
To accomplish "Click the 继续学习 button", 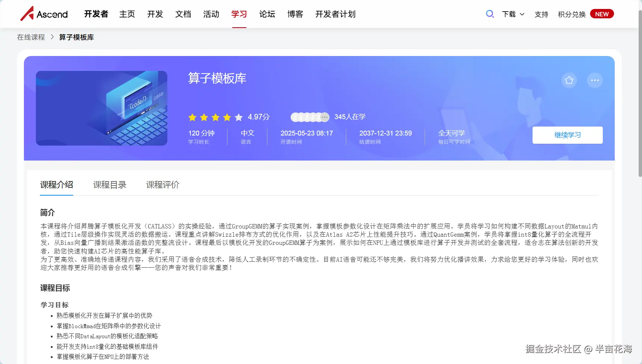I will 568,135.
